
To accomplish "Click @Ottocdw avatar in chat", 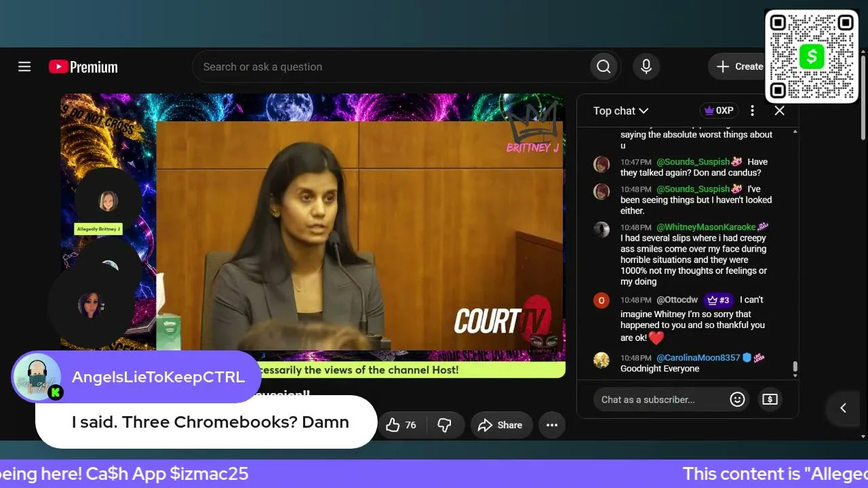I will (601, 300).
